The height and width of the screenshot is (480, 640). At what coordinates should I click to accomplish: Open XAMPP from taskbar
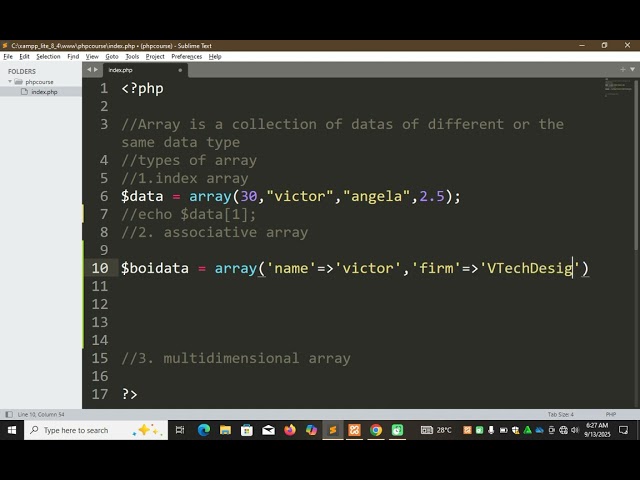(x=354, y=430)
